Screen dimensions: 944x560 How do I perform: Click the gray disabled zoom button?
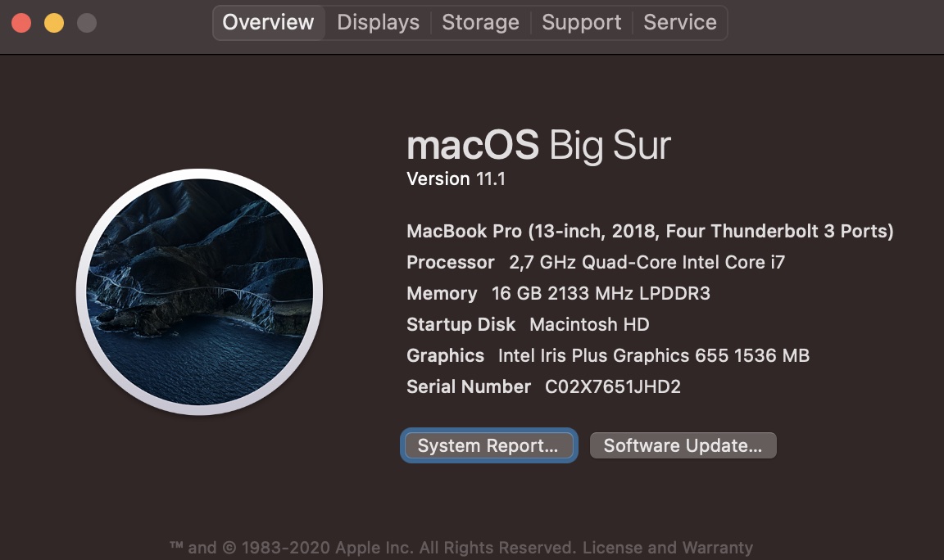(87, 23)
